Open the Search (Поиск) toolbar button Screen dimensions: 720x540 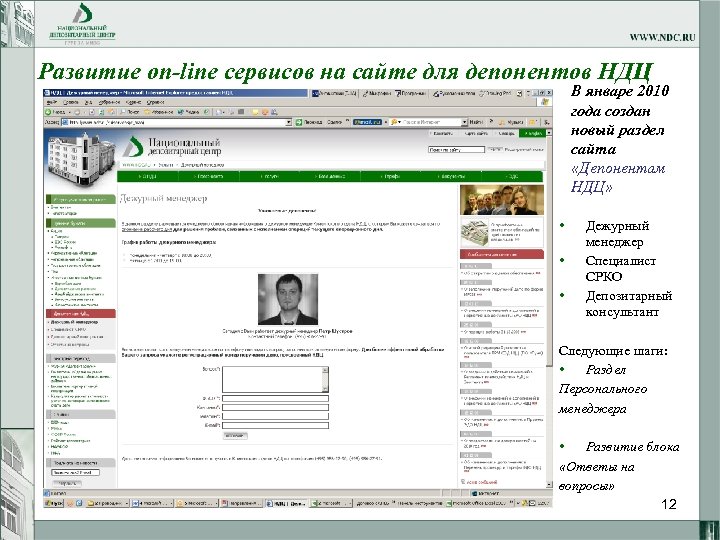point(130,112)
